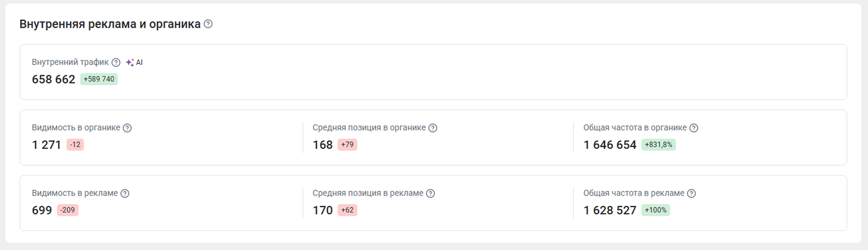Open help for "Средняя позиция в органике"
The width and height of the screenshot is (868, 250).
[x=433, y=128]
